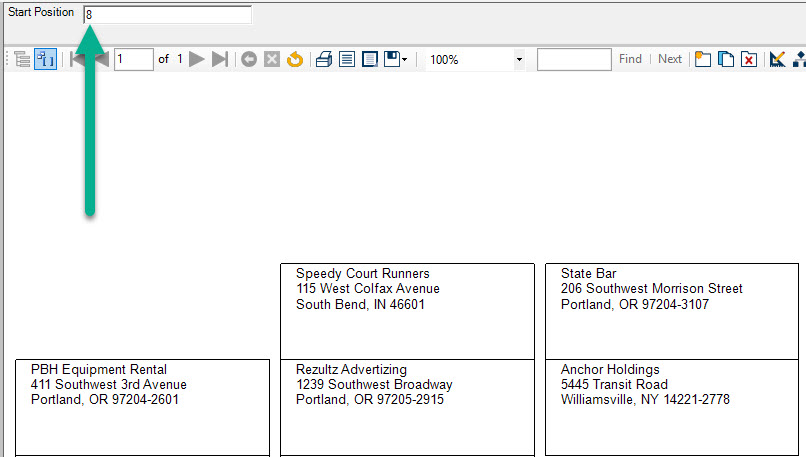
Task: Click the Find link
Action: coord(630,60)
